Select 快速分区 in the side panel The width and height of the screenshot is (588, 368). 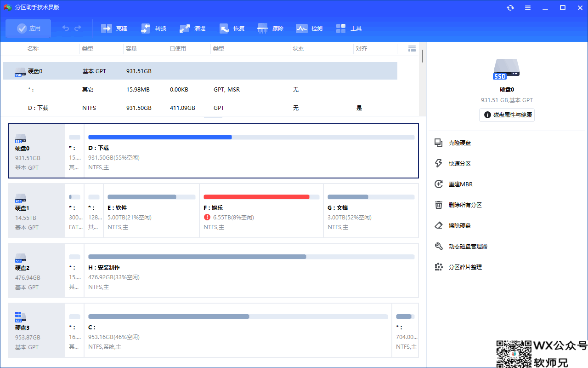coord(459,164)
